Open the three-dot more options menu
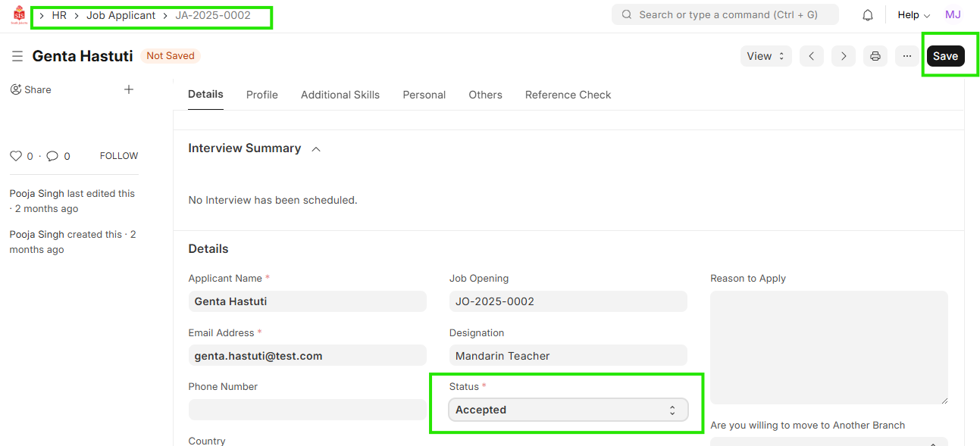 (x=907, y=56)
